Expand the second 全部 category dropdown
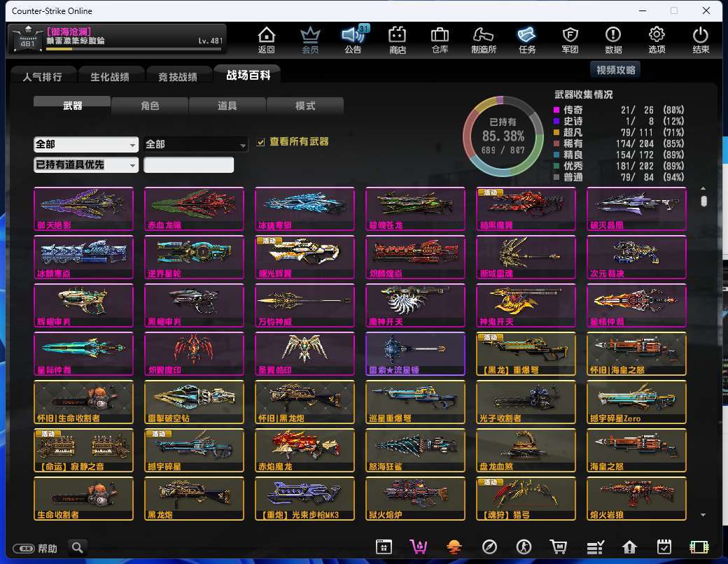728x564 pixels. coord(196,144)
